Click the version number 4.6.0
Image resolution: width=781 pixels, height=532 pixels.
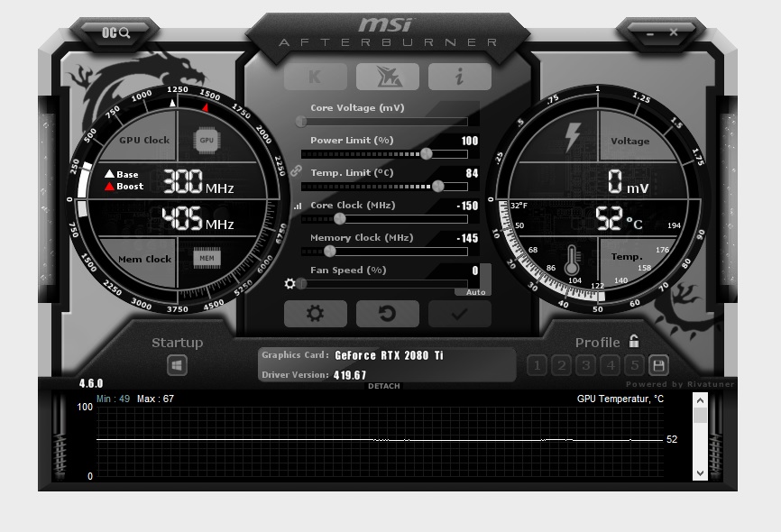coord(91,383)
